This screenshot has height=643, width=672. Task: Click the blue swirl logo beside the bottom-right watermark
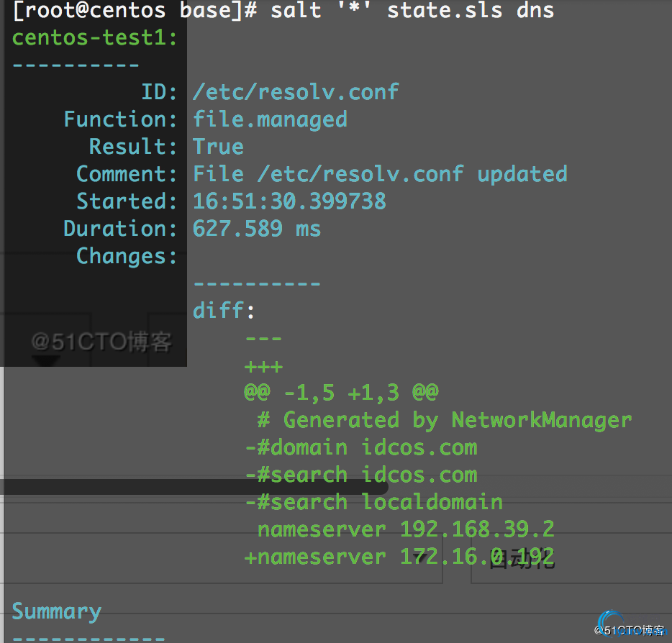coord(611,622)
